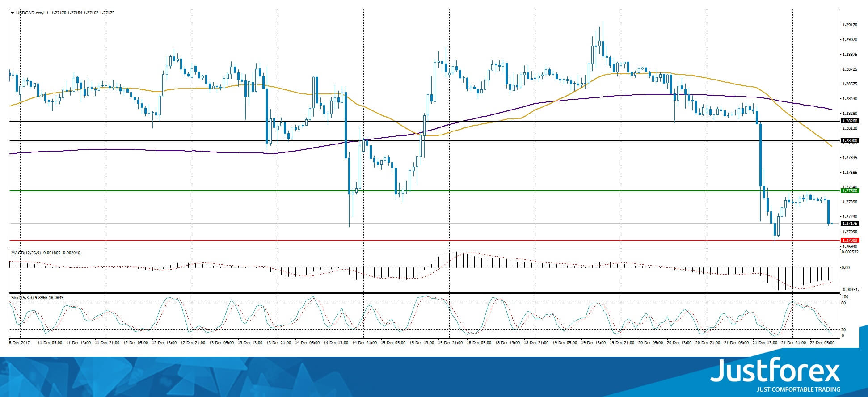Click the Stochastic scale level 80 label
The image size is (868, 397).
843,303
